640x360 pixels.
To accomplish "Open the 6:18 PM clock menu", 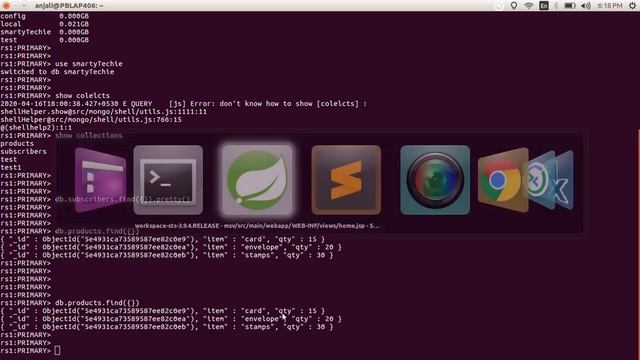I will click(610, 6).
